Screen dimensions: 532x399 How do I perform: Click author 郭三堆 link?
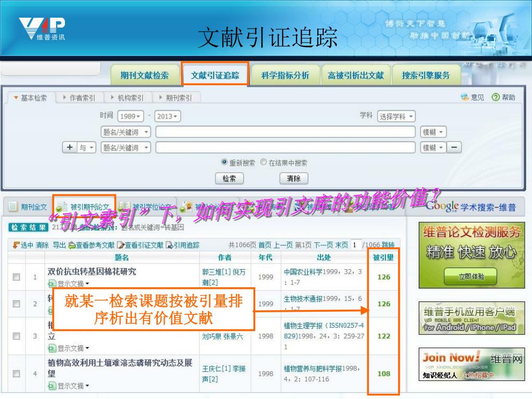pyautogui.click(x=217, y=272)
